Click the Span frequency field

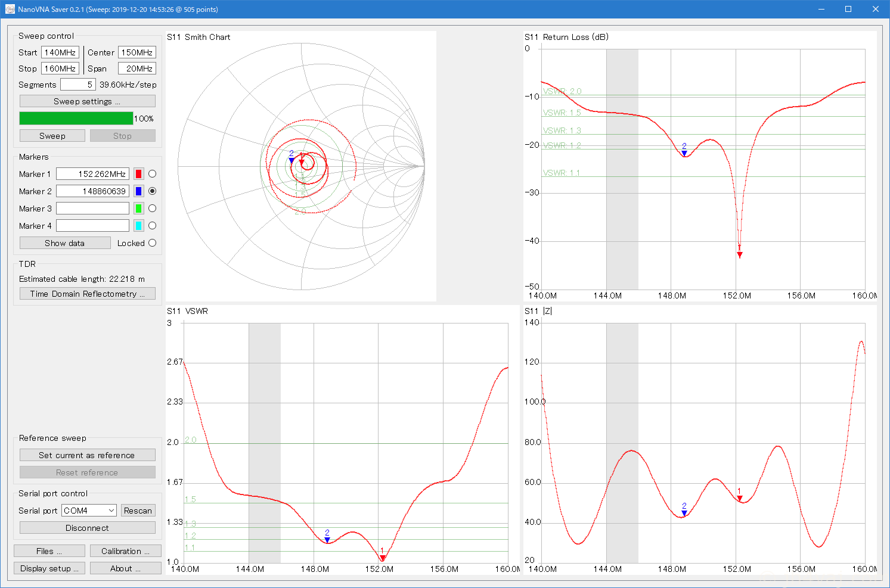(137, 69)
